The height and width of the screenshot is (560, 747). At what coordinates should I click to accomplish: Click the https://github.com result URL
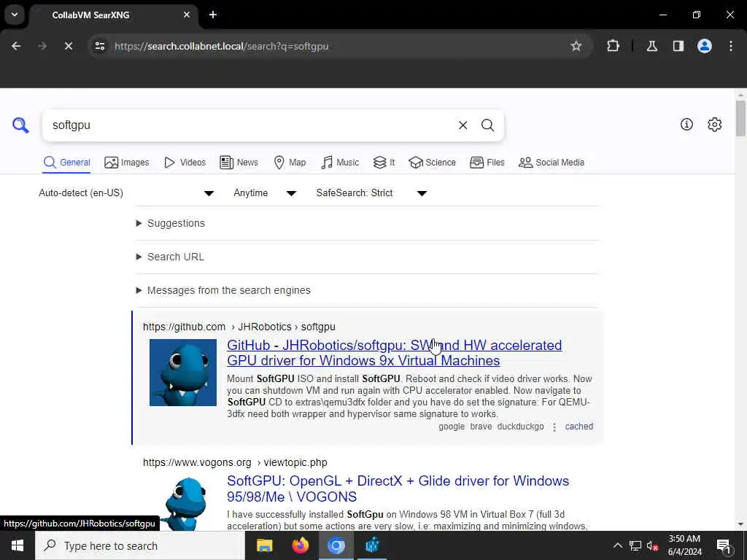tap(239, 327)
